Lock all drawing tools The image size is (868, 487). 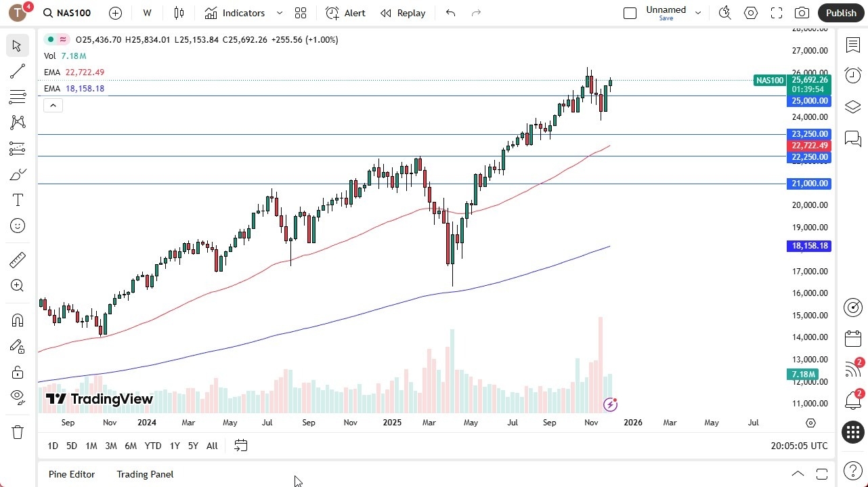(x=18, y=372)
